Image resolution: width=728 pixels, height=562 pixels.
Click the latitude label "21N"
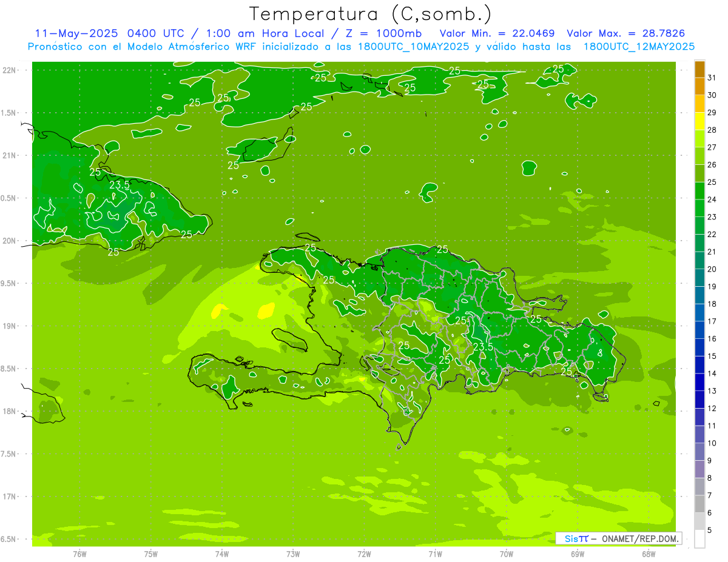coord(10,156)
